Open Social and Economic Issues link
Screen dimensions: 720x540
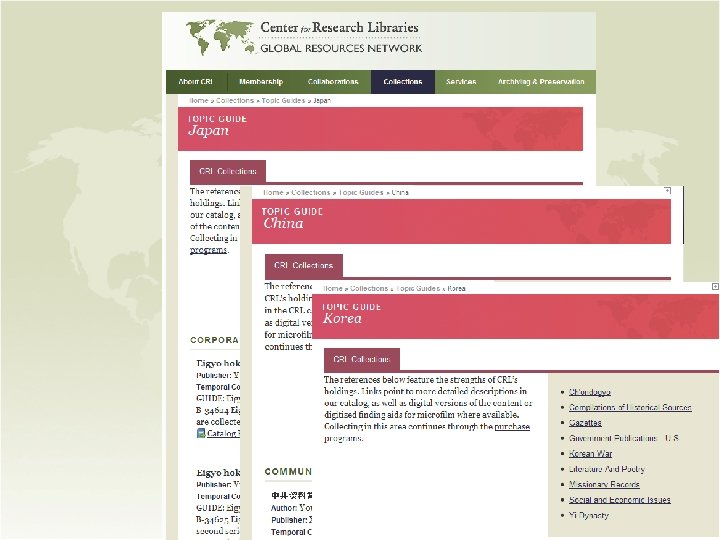619,500
